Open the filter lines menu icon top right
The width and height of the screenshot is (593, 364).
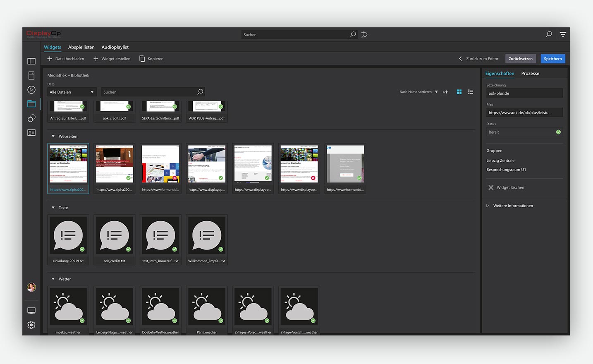(563, 34)
